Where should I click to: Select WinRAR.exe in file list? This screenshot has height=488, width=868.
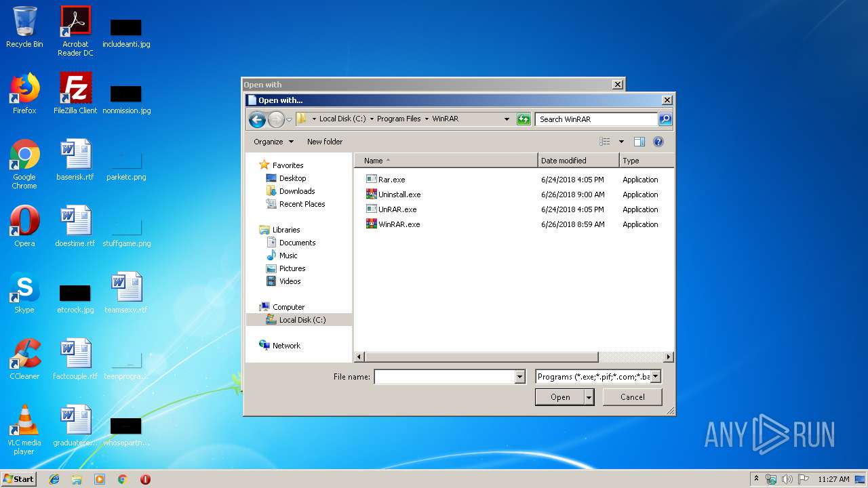point(393,224)
